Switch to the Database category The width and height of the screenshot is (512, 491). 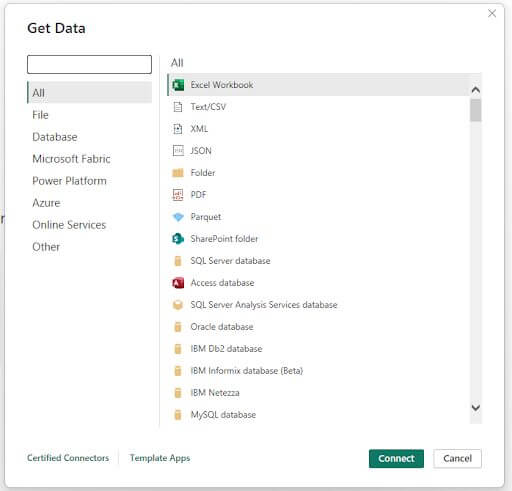(x=55, y=137)
